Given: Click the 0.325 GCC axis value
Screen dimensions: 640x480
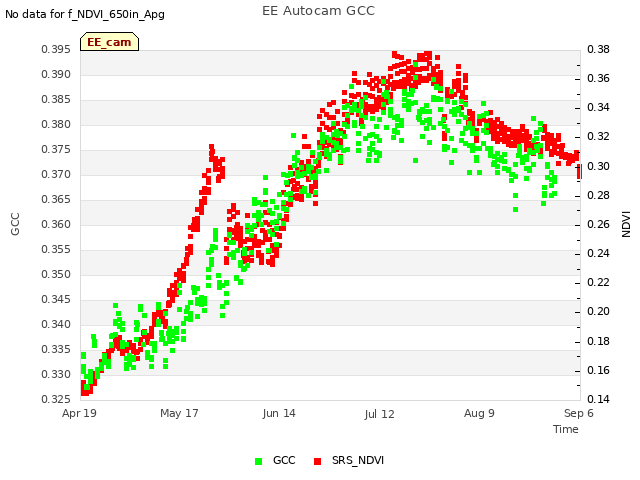Looking at the screenshot, I should click(56, 399).
